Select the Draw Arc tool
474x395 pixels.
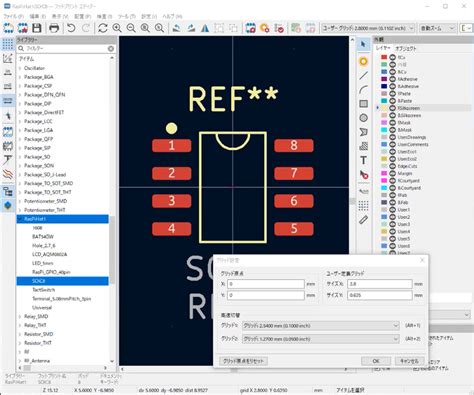(x=363, y=90)
